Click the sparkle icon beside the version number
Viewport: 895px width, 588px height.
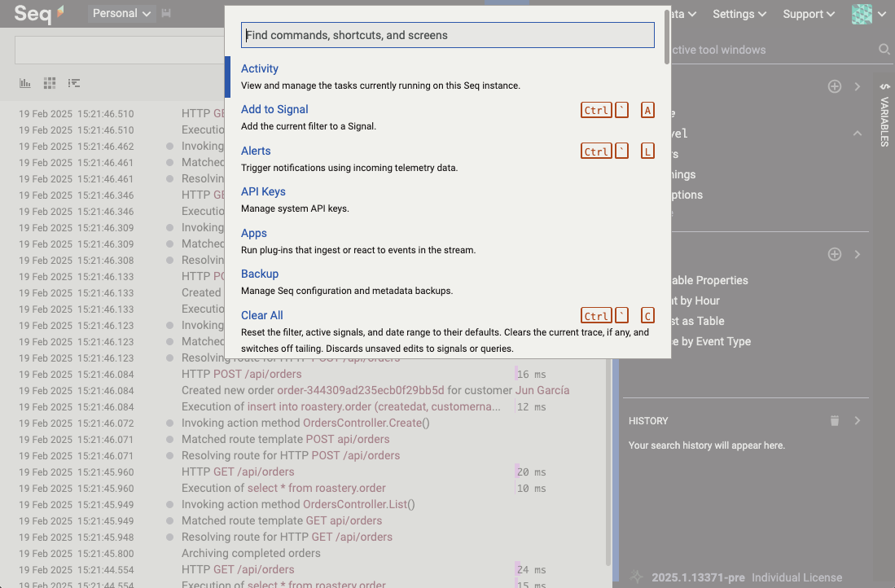click(x=636, y=577)
